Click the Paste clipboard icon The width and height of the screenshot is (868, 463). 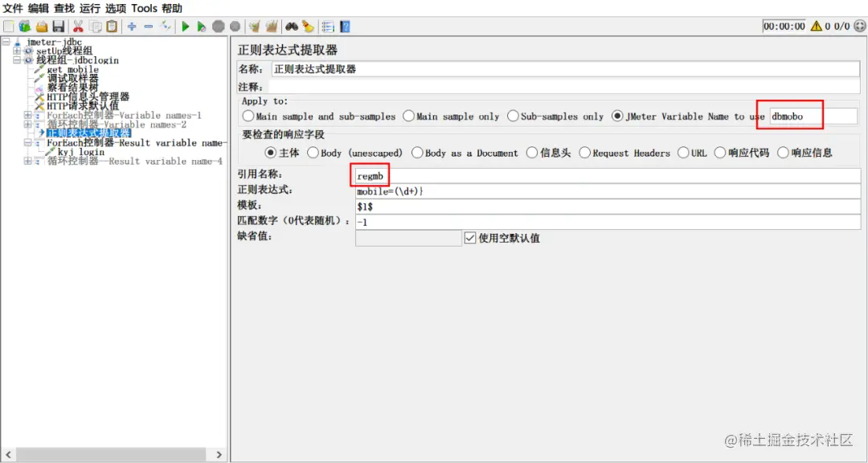coord(112,26)
